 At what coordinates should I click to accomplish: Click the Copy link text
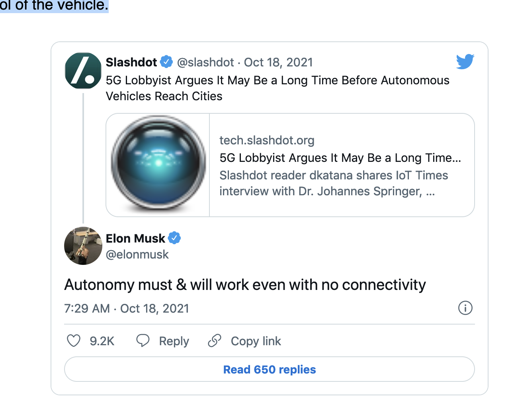point(256,341)
